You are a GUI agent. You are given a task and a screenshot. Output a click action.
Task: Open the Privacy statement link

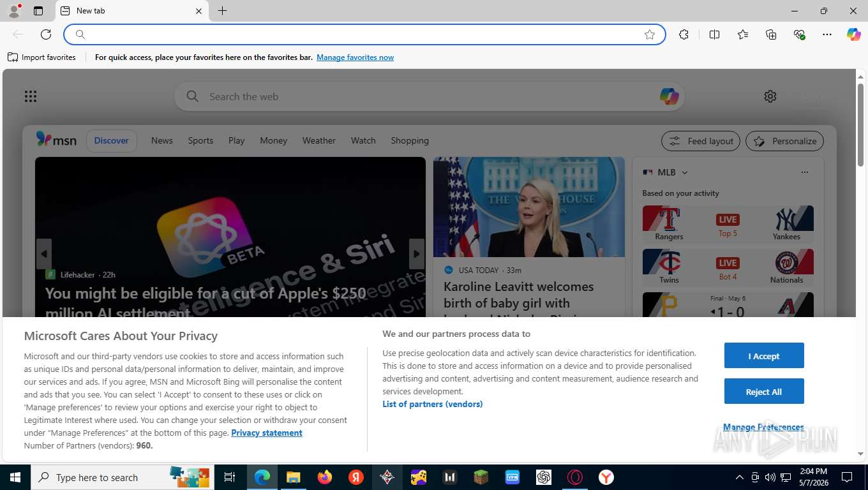click(267, 433)
